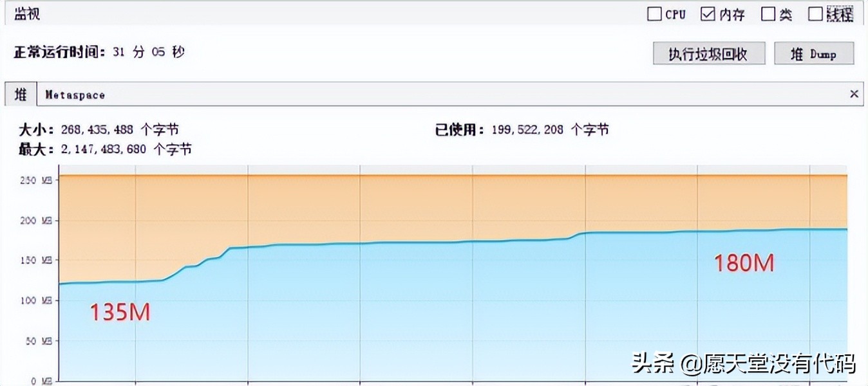The image size is (868, 386).
Task: Click the 堆 Dump heap dump button
Action: pyautogui.click(x=814, y=53)
